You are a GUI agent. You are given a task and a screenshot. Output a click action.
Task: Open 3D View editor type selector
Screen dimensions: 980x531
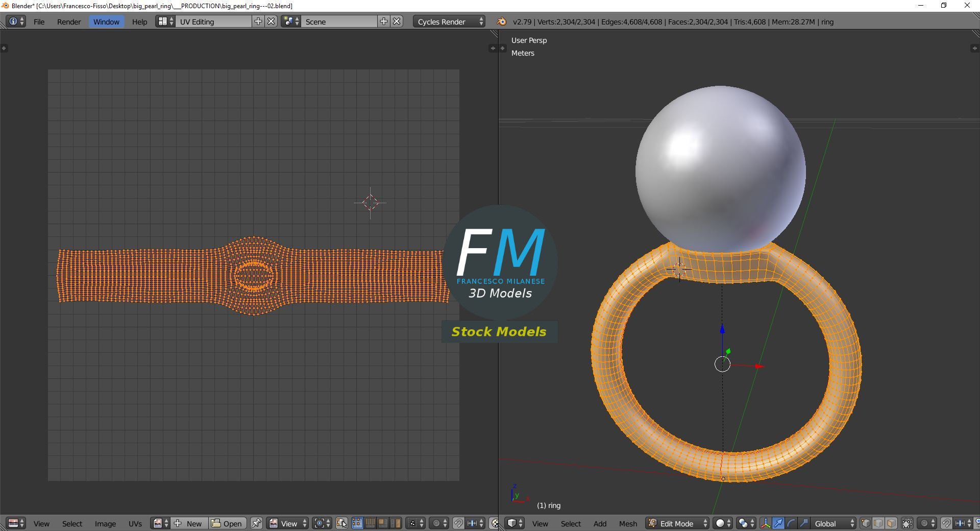pos(515,523)
